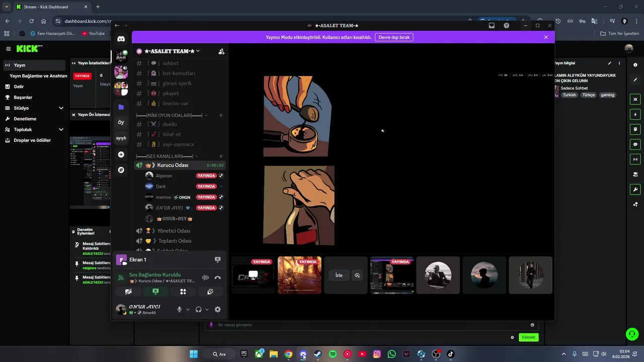Viewport: 644px width, 362px height.
Task: Expand Stüdyo menu in Kick sidebar
Action: coord(61,108)
